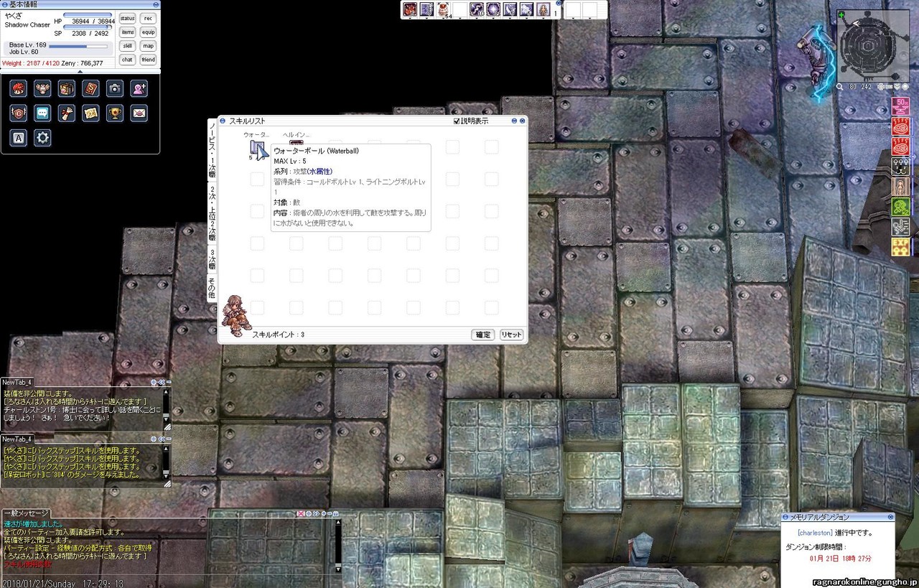The image size is (919, 588).
Task: Use the glowing star skill hotkey slot
Action: [x=493, y=9]
